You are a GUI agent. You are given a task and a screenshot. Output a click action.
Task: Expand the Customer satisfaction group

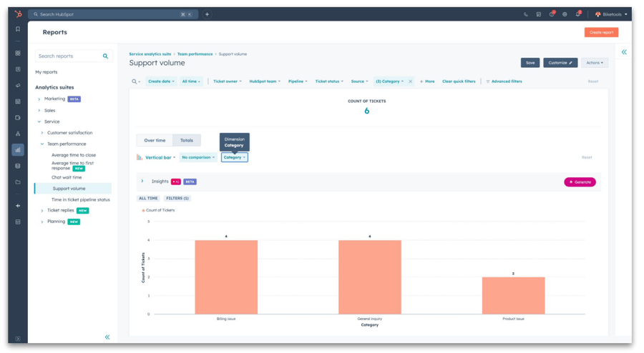(42, 133)
